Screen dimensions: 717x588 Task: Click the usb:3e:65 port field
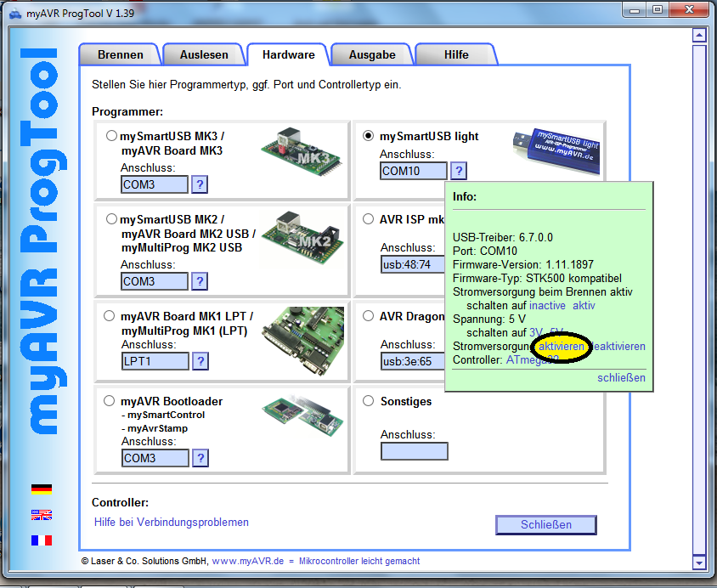tap(413, 361)
